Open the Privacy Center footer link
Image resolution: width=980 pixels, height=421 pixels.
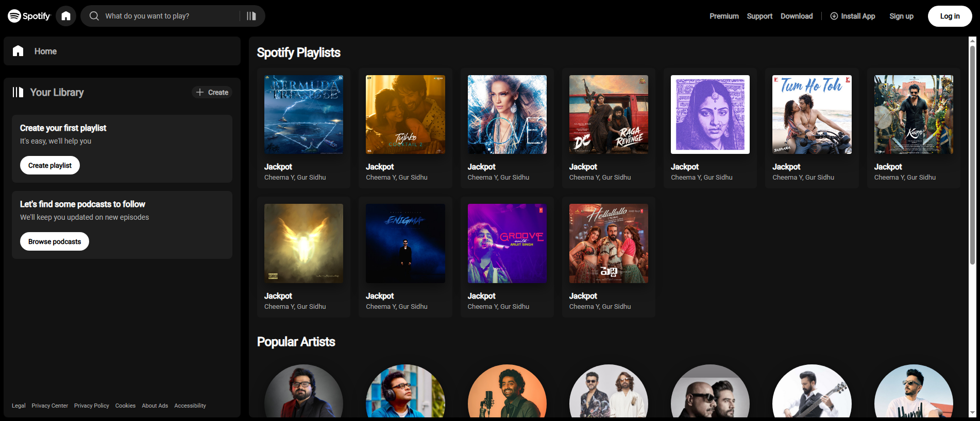pyautogui.click(x=49, y=406)
